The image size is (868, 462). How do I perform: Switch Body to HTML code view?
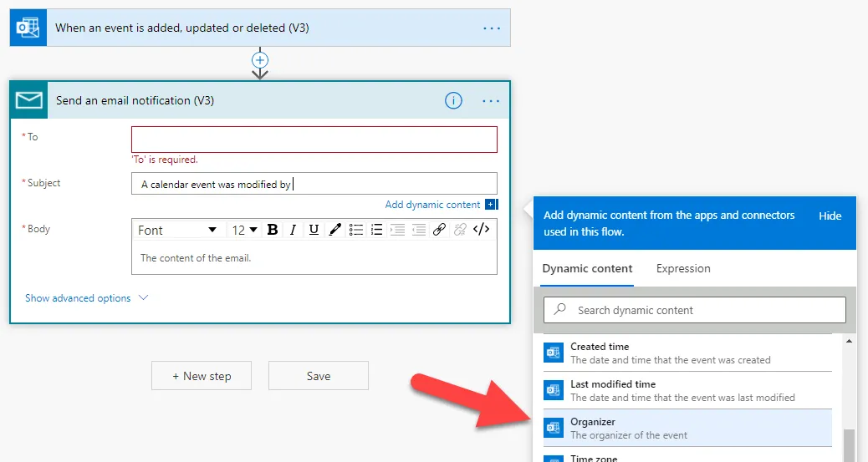481,230
